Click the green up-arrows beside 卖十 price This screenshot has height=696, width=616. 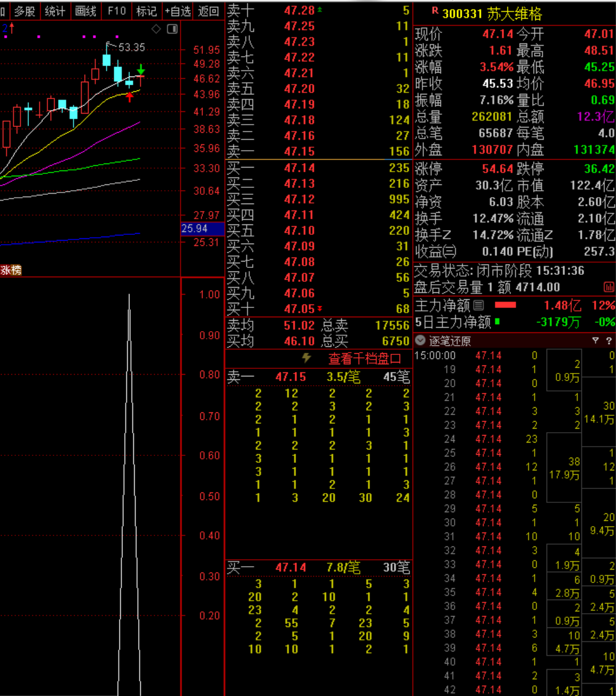click(320, 10)
